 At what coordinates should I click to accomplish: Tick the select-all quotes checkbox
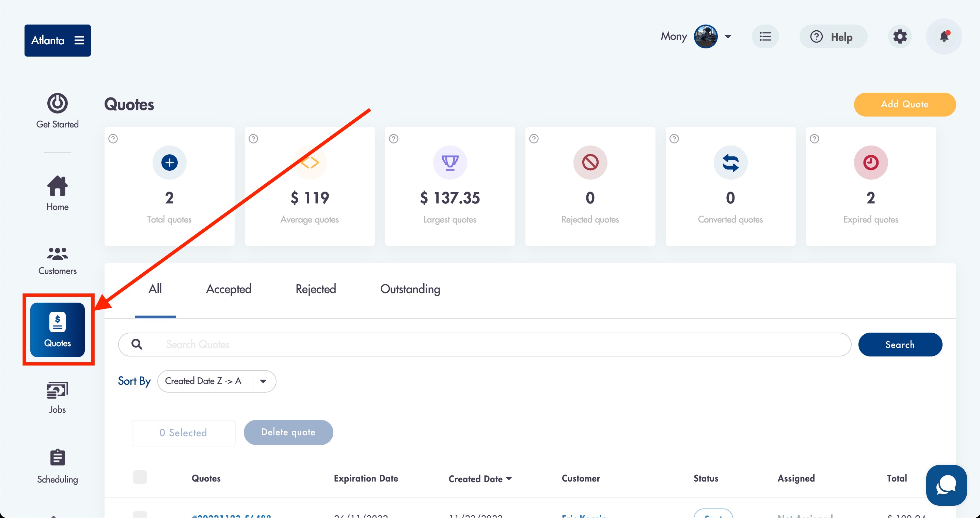pos(140,477)
